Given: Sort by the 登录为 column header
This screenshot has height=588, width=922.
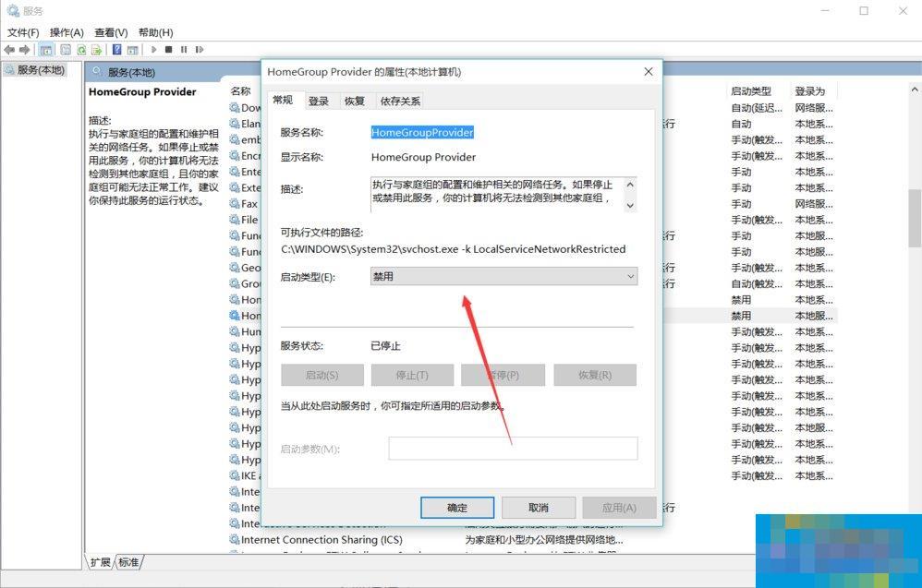Looking at the screenshot, I should click(x=809, y=91).
